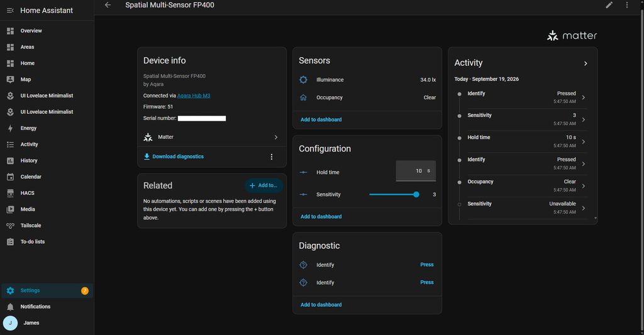
Task: Open the top-right three-dot overflow menu
Action: [627, 5]
